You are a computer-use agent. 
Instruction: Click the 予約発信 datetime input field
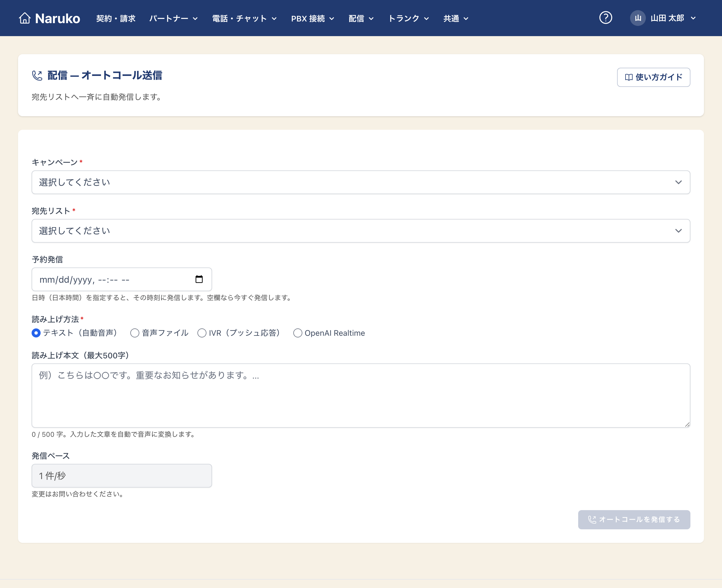[122, 279]
